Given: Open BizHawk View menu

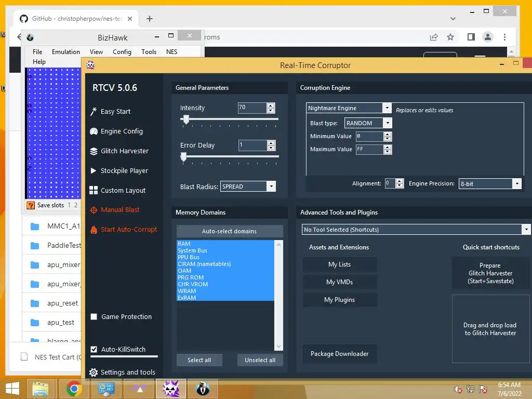Looking at the screenshot, I should pyautogui.click(x=96, y=51).
